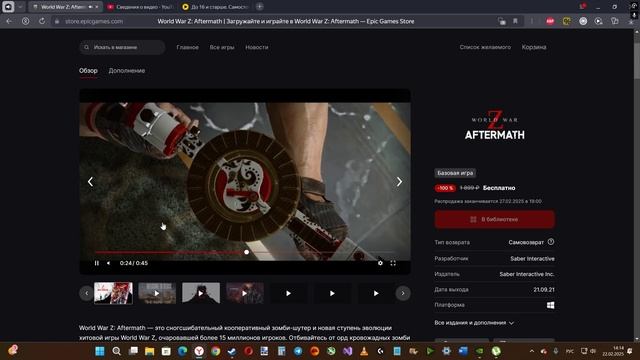Expand Все издания и дополнения dropdown

pyautogui.click(x=474, y=323)
